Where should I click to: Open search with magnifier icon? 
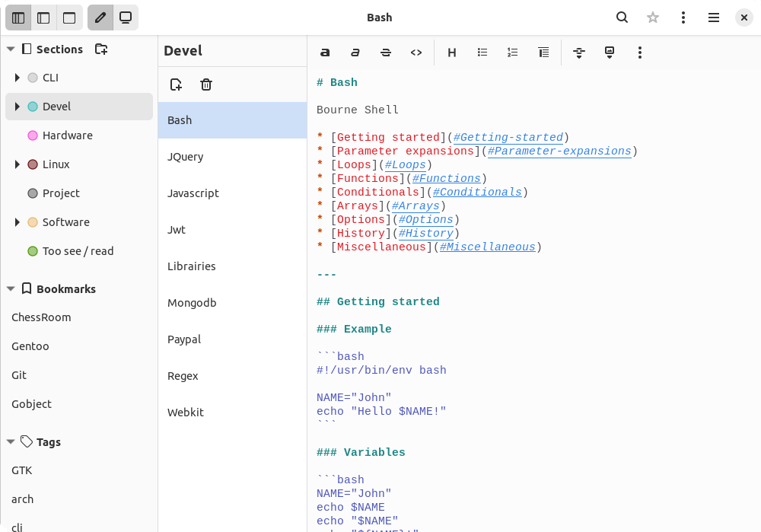622,18
